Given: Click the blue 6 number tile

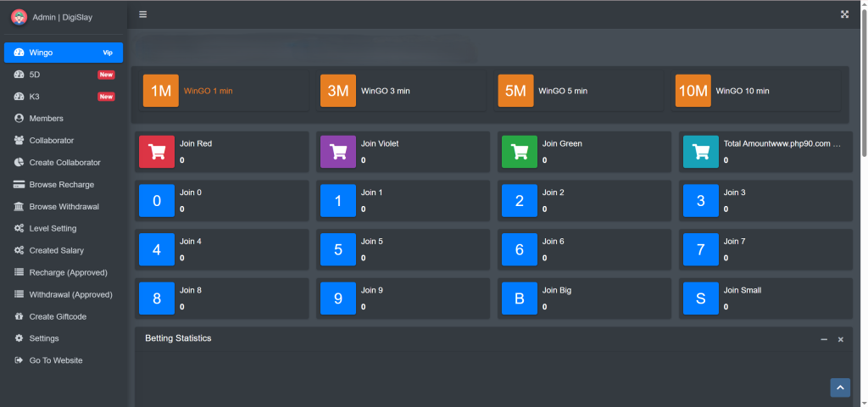Looking at the screenshot, I should tap(520, 250).
